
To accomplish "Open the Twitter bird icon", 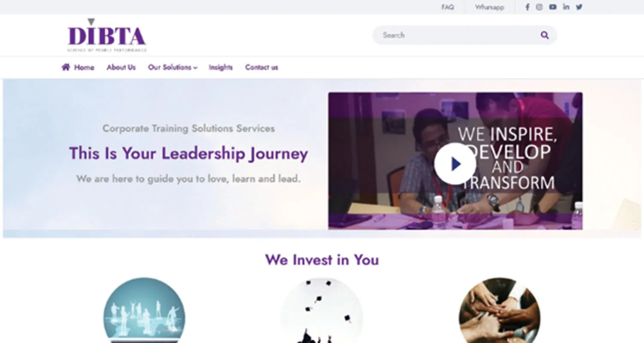I will (x=579, y=7).
